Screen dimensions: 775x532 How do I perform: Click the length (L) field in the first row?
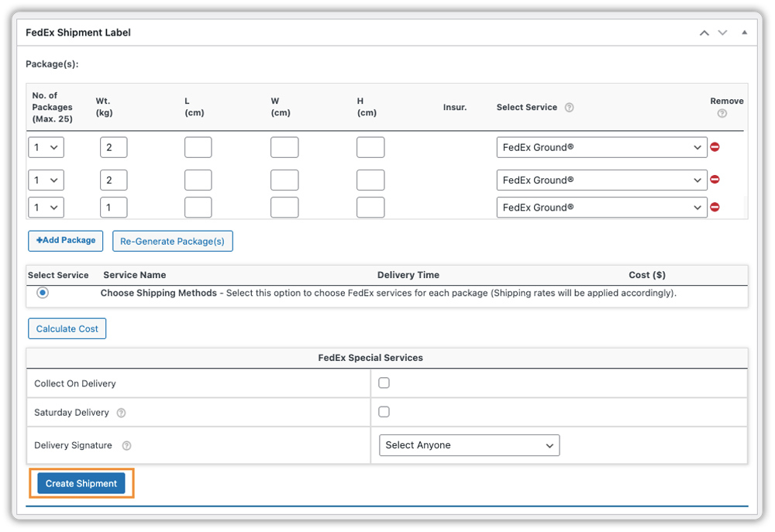pyautogui.click(x=198, y=147)
